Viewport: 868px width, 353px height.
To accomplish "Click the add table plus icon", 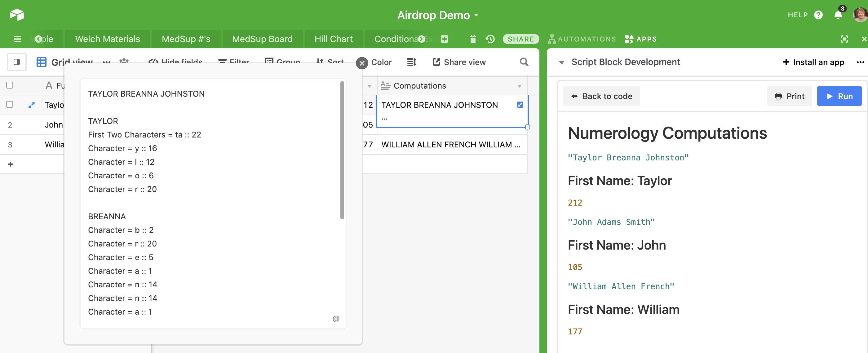I will pyautogui.click(x=445, y=39).
